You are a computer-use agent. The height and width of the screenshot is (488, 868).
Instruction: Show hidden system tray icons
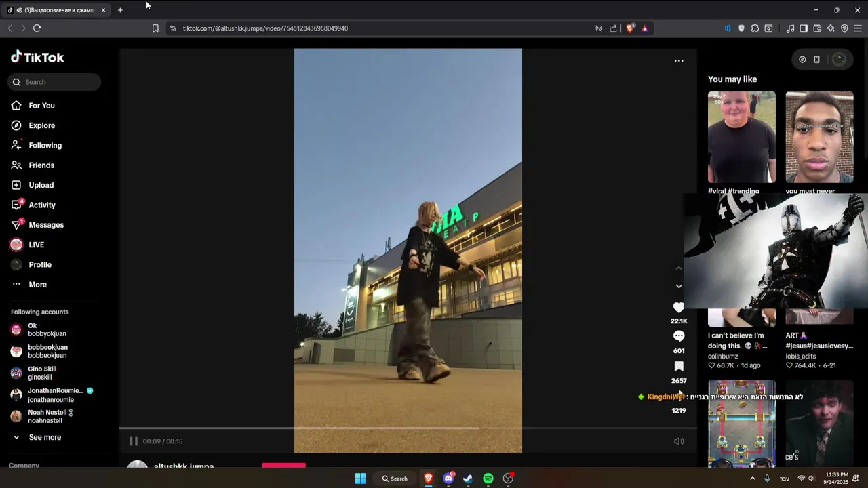click(x=752, y=479)
